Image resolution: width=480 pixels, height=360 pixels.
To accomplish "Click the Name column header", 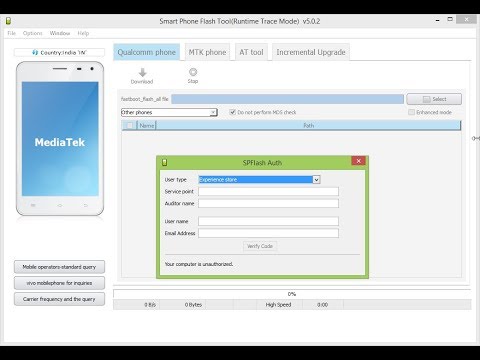I will point(147,125).
